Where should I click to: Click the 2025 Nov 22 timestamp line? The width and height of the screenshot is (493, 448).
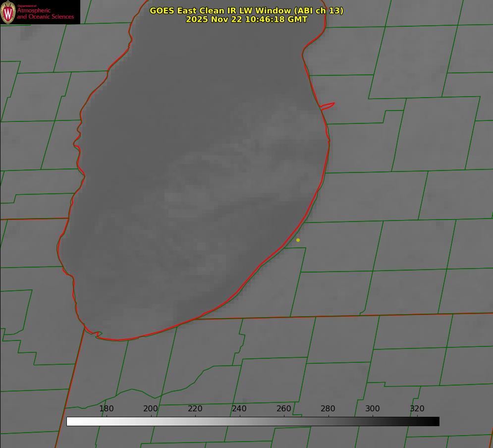pos(246,19)
